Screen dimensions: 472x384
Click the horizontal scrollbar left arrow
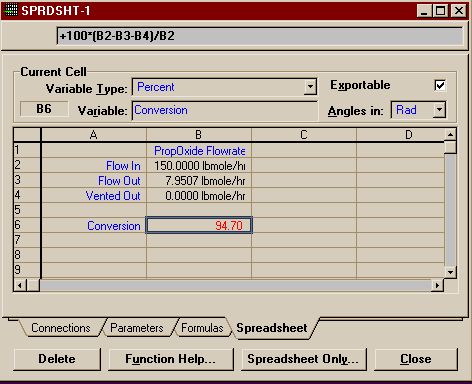pyautogui.click(x=20, y=285)
